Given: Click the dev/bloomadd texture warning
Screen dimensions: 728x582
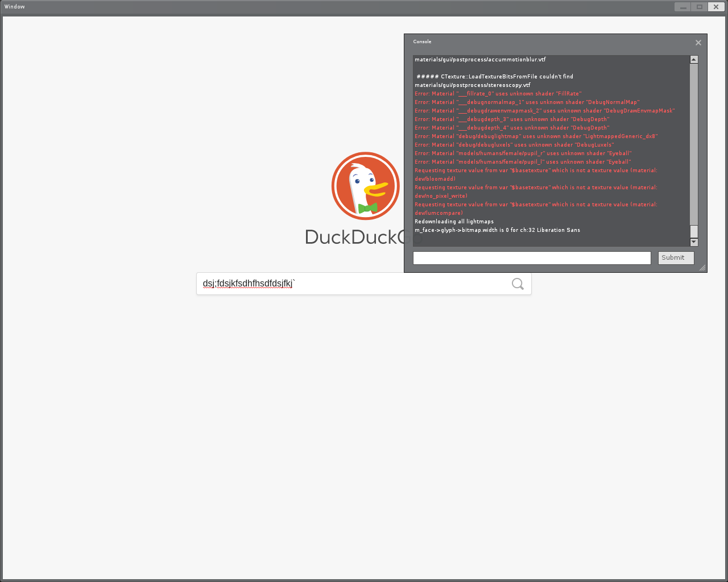Looking at the screenshot, I should pyautogui.click(x=535, y=174).
